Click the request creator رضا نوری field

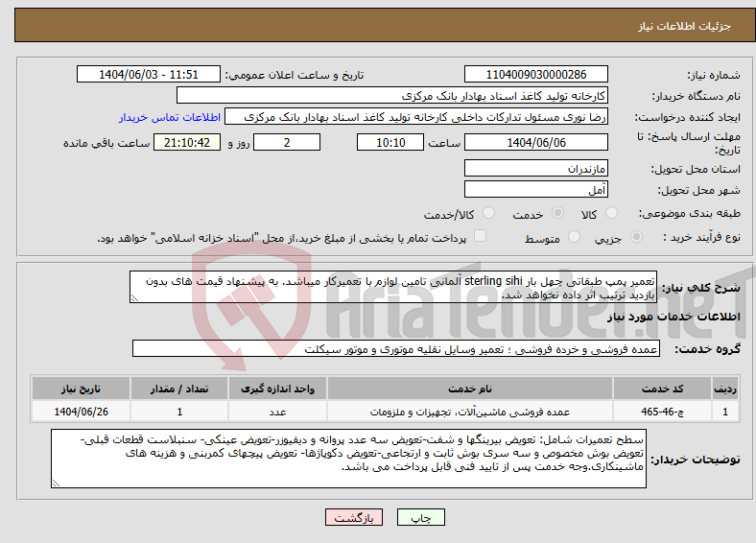click(x=416, y=117)
